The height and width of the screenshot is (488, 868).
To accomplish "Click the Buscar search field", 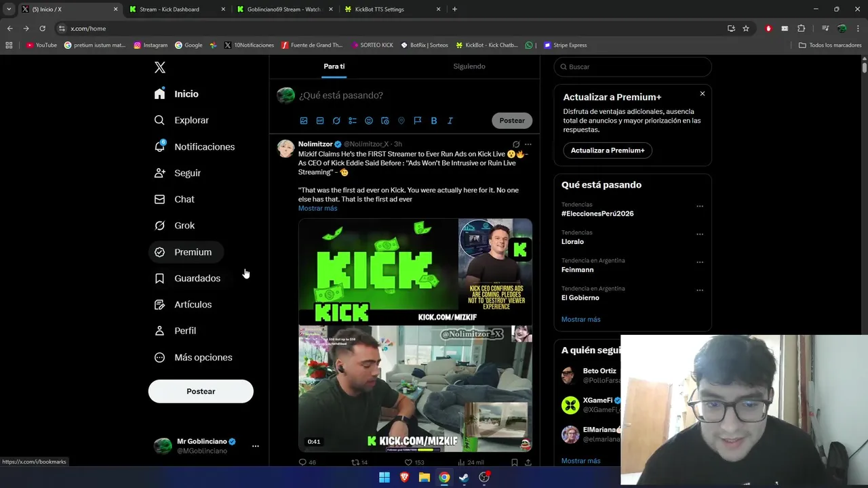I will [x=633, y=66].
